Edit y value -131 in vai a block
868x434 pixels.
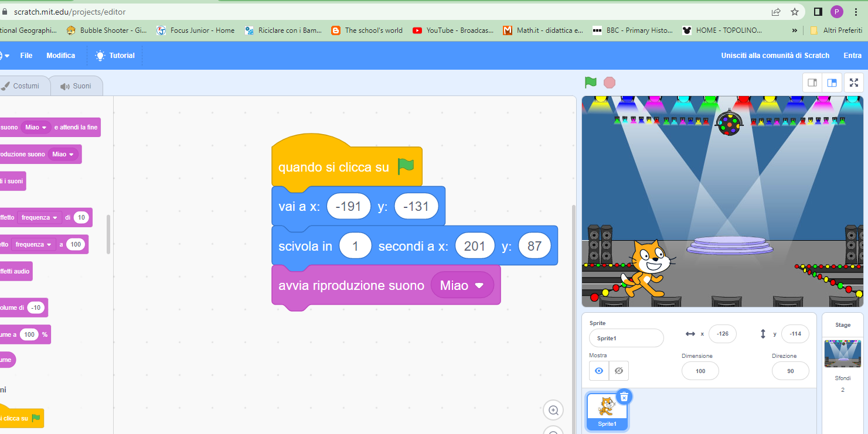click(416, 206)
